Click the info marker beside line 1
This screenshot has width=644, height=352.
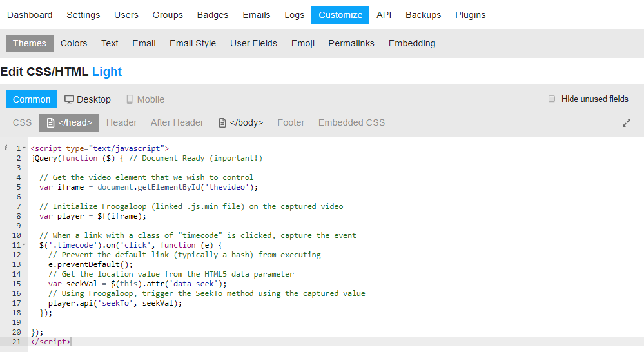click(6, 148)
